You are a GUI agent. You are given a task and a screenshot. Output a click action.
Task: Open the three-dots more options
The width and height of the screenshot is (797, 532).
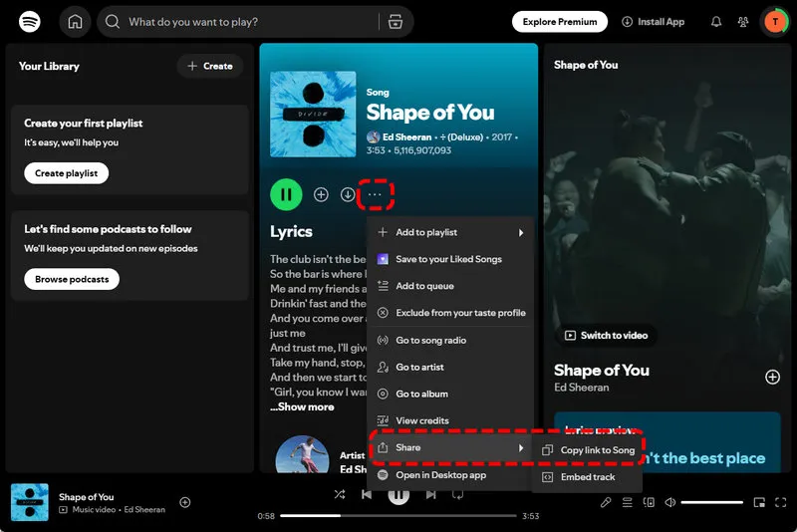tap(375, 194)
